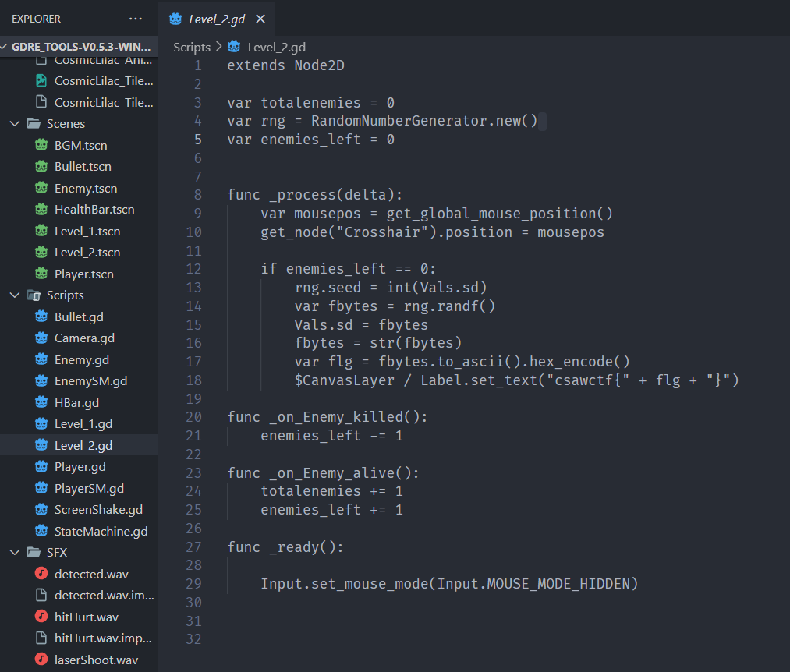Click the Level_2.gd script icon in Explorer

[x=41, y=445]
